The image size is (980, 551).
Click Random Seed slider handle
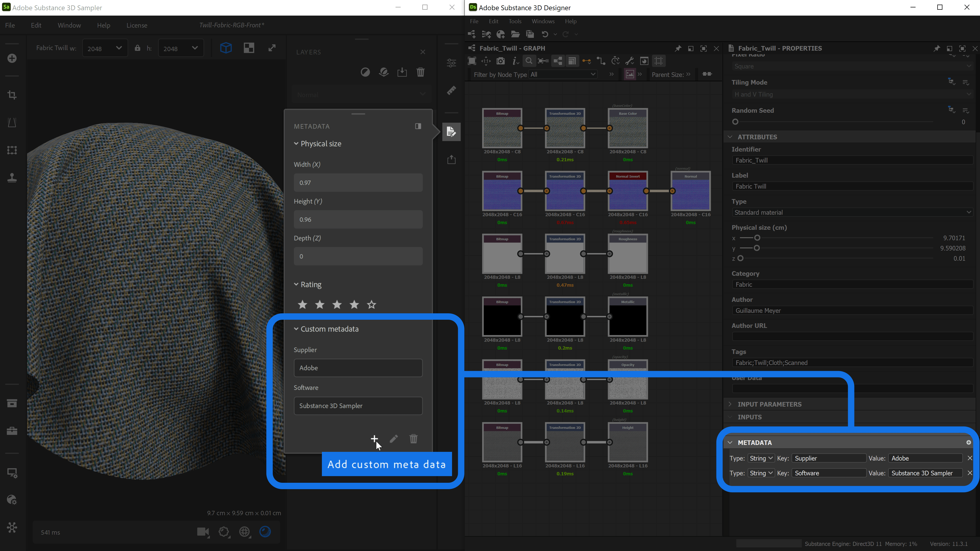[735, 122]
